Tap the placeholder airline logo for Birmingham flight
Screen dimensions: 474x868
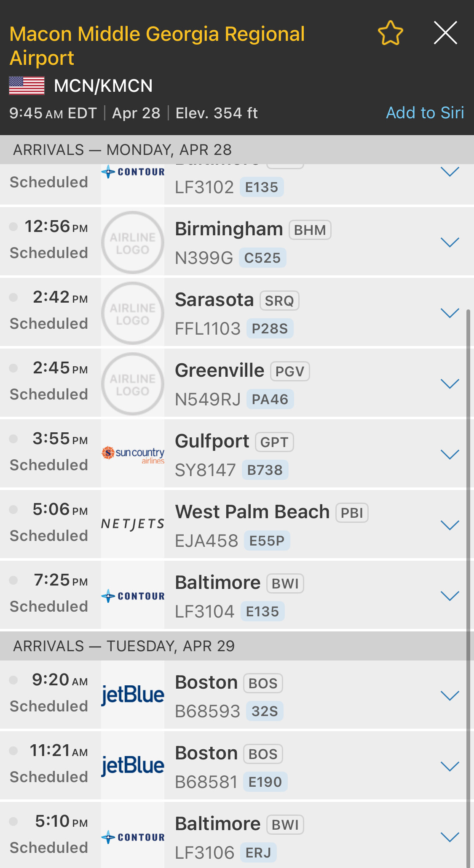(x=133, y=242)
